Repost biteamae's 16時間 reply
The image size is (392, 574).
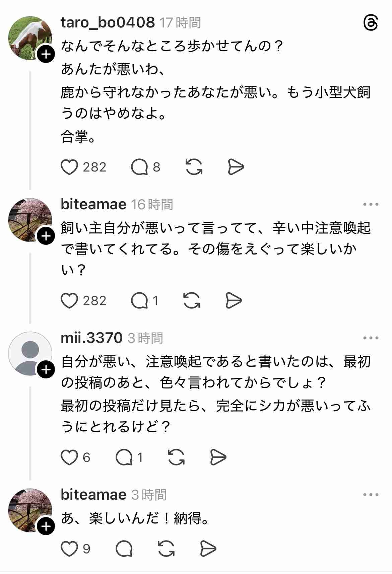192,300
